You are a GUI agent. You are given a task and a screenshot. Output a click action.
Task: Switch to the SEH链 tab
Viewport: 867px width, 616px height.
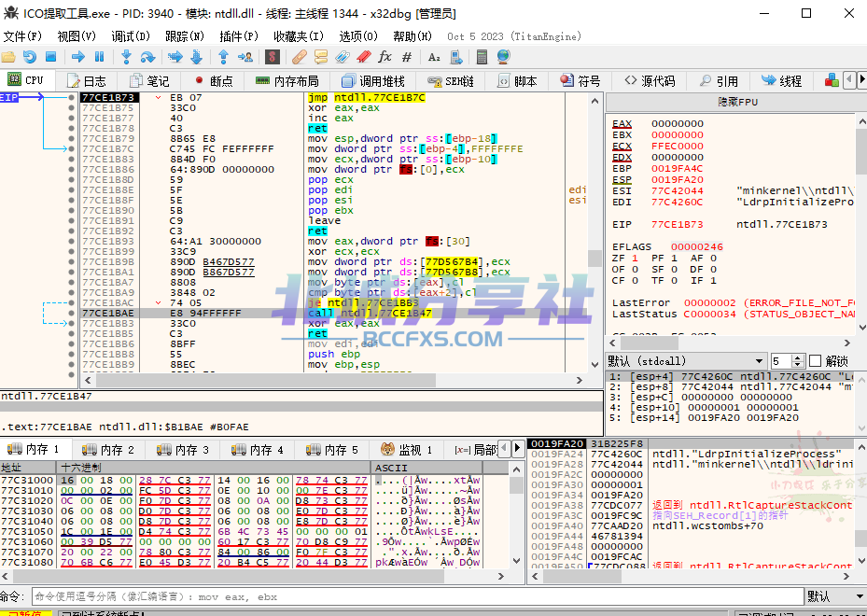(x=451, y=80)
